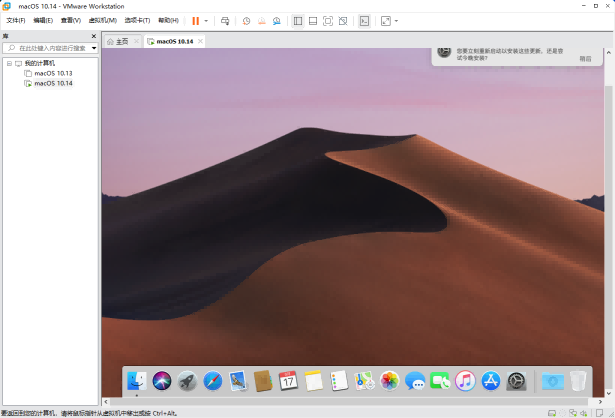Open the Mail stamp icon in dock

[x=238, y=381]
